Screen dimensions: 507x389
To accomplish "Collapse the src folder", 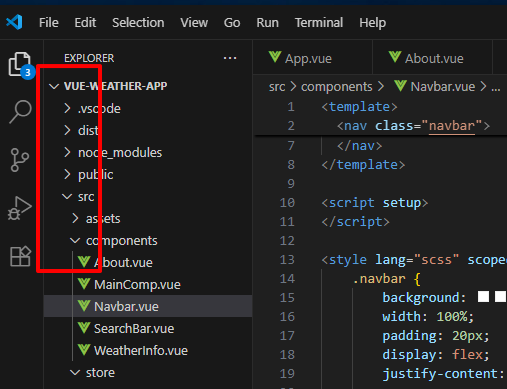I will click(148, 196).
